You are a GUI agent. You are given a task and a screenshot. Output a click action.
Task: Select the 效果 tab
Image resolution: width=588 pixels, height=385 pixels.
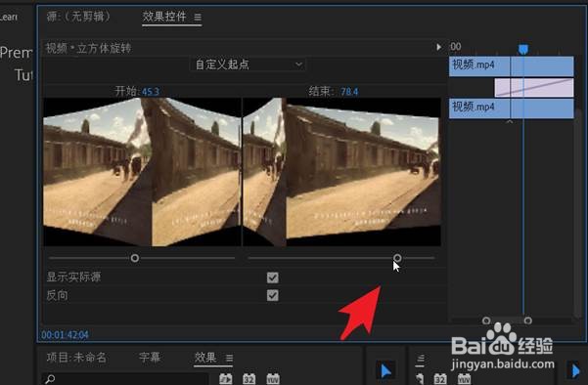[x=205, y=358]
